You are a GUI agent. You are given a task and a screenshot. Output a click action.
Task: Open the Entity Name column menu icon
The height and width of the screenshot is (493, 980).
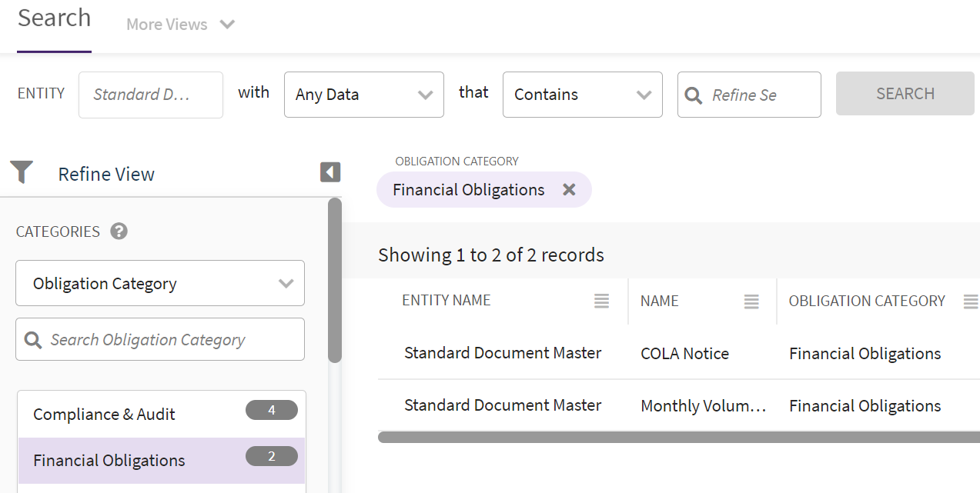click(602, 301)
